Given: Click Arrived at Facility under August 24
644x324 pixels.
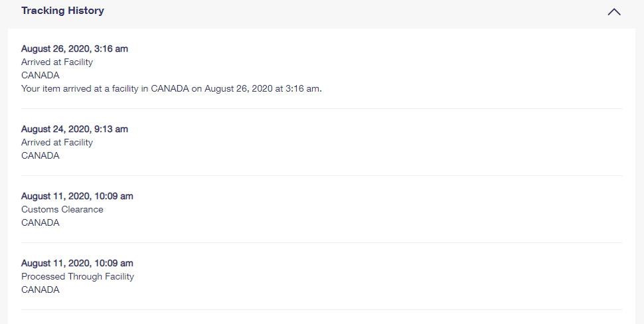Looking at the screenshot, I should point(57,142).
